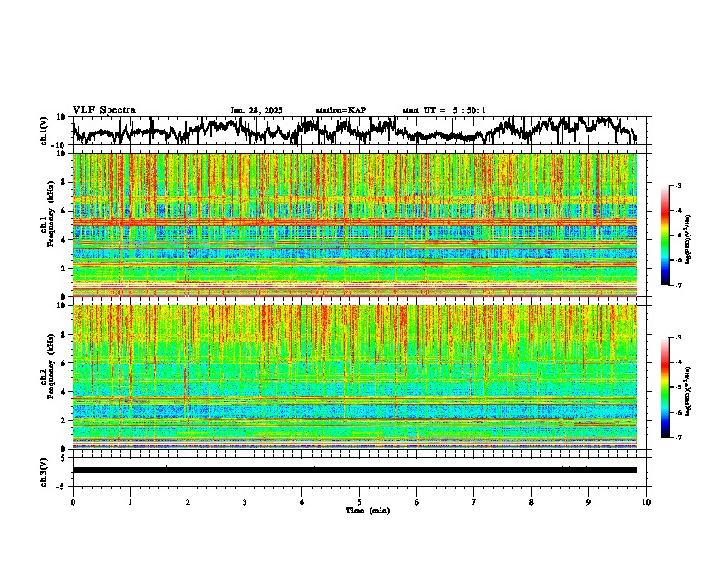
Task: Click the '-3' label on ch.2 colorbar
Action: coord(677,338)
